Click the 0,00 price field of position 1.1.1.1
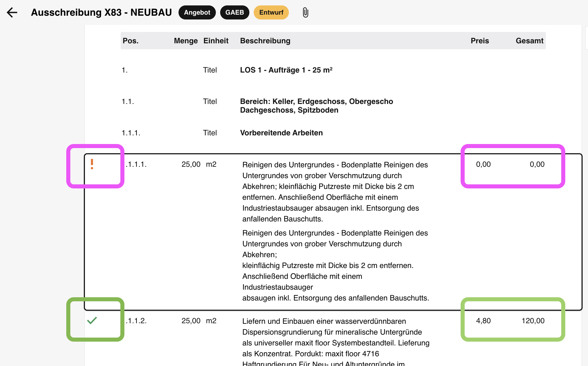The height and width of the screenshot is (366, 588). (x=483, y=164)
